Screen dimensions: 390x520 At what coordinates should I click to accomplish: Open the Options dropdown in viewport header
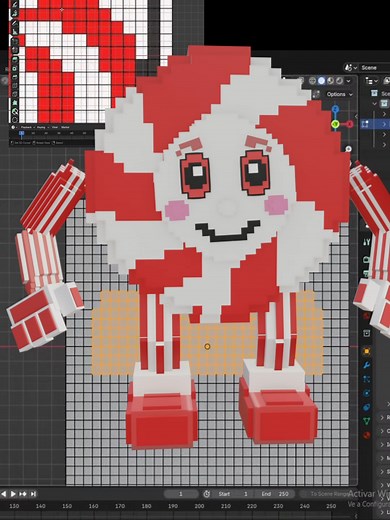click(339, 94)
